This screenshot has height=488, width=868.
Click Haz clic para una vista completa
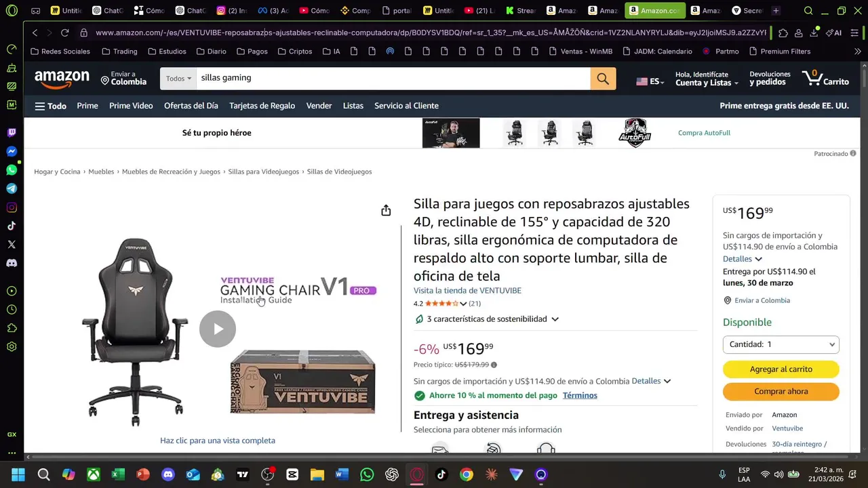(218, 441)
